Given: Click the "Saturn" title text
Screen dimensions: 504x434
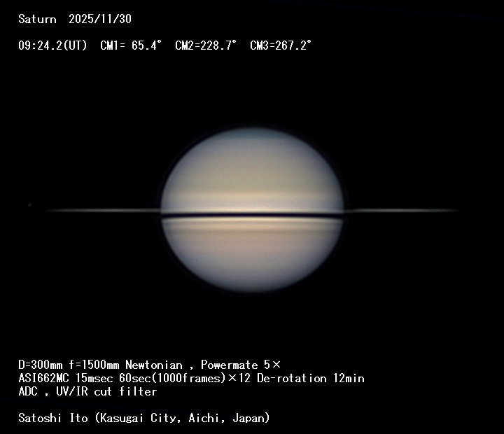Looking at the screenshot, I should 37,20.
